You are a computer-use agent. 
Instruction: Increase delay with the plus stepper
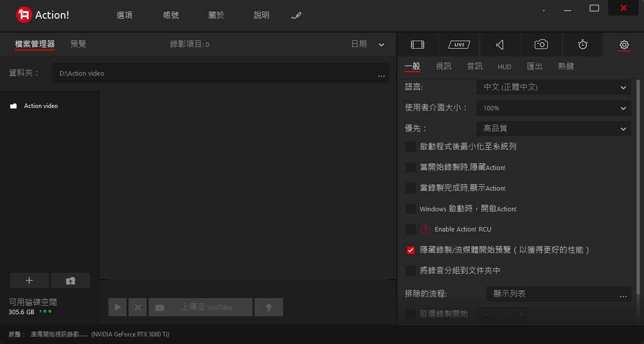pyautogui.click(x=521, y=315)
